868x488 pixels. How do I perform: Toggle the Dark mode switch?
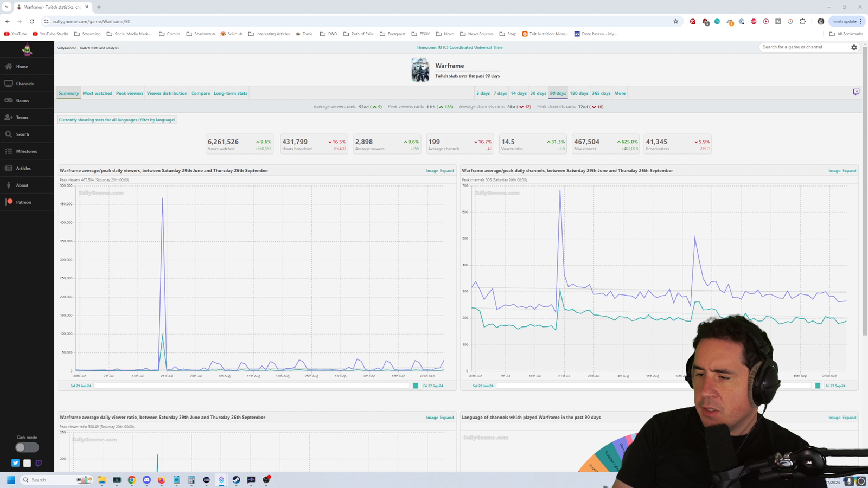tap(27, 447)
